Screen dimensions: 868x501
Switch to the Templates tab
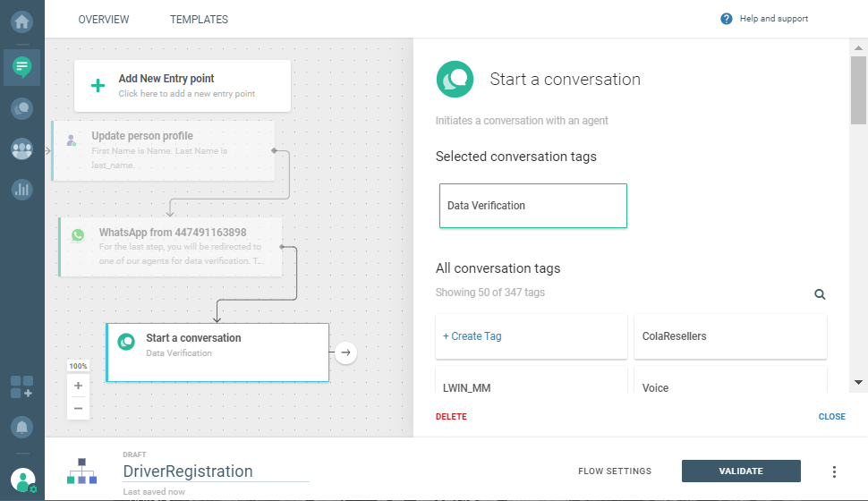[199, 20]
